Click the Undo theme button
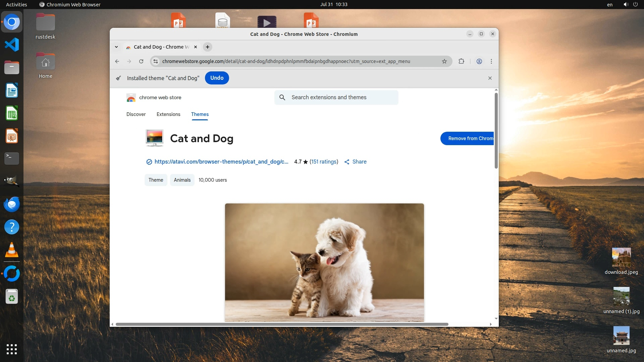The image size is (644, 362). coord(217,78)
